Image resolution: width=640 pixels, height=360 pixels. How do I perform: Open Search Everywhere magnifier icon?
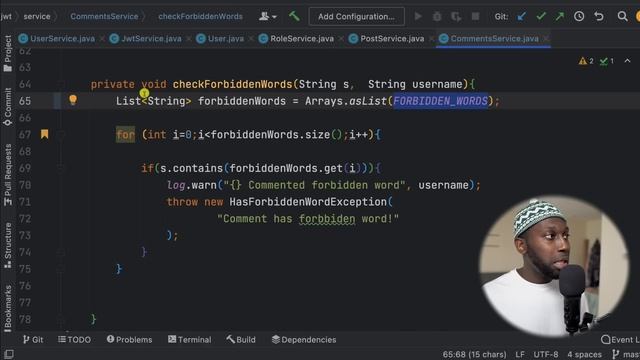[x=622, y=16]
